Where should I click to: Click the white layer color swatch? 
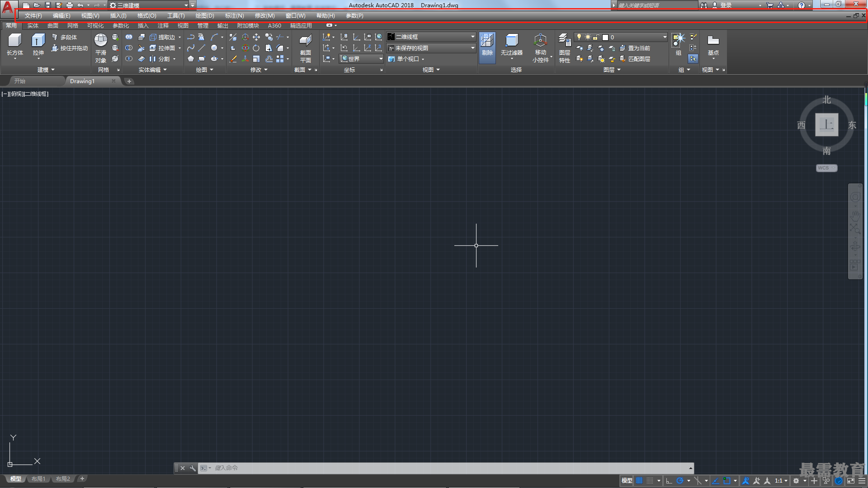tap(605, 38)
